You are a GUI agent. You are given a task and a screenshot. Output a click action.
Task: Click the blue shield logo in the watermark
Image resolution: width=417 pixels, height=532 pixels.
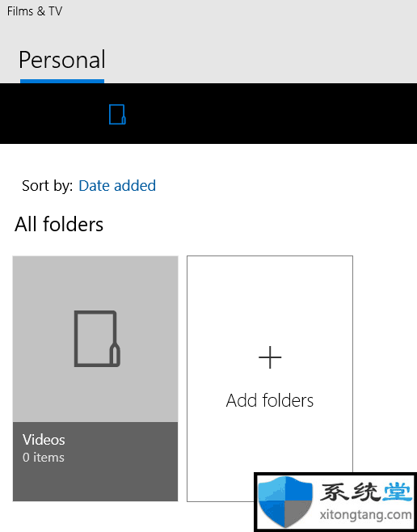pyautogui.click(x=284, y=502)
